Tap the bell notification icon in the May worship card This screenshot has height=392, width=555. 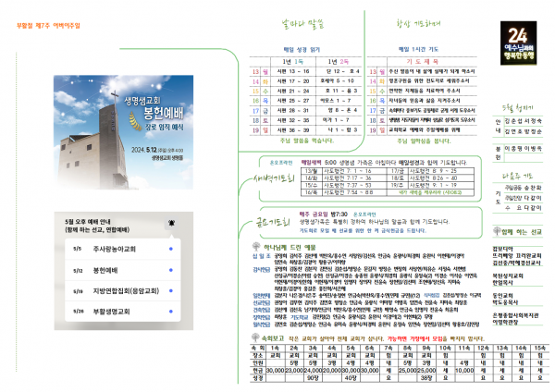[172, 223]
